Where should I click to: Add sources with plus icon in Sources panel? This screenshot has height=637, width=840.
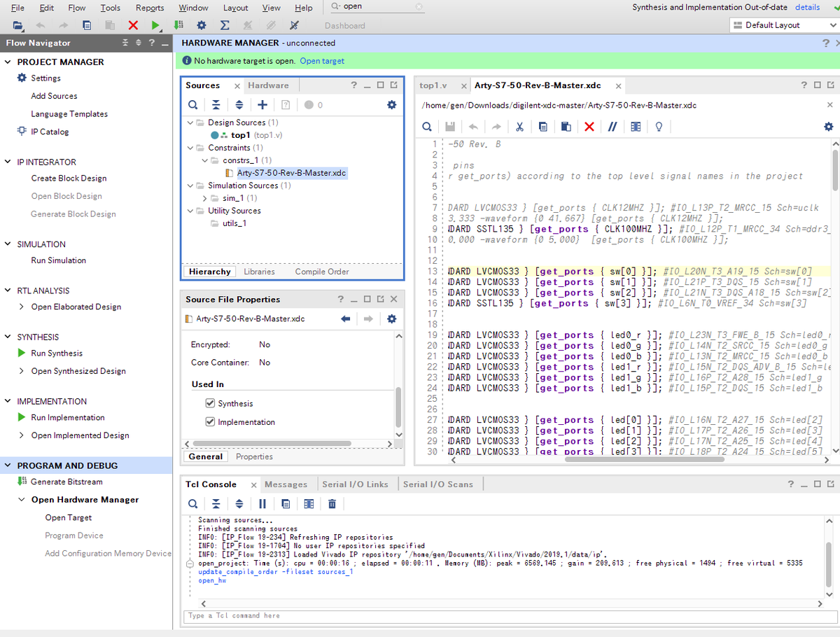[262, 105]
